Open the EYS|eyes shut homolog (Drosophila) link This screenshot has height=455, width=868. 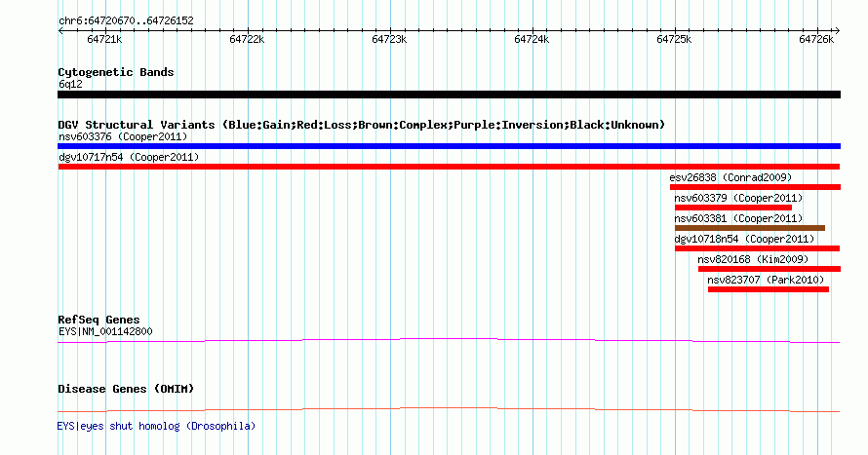(x=157, y=426)
